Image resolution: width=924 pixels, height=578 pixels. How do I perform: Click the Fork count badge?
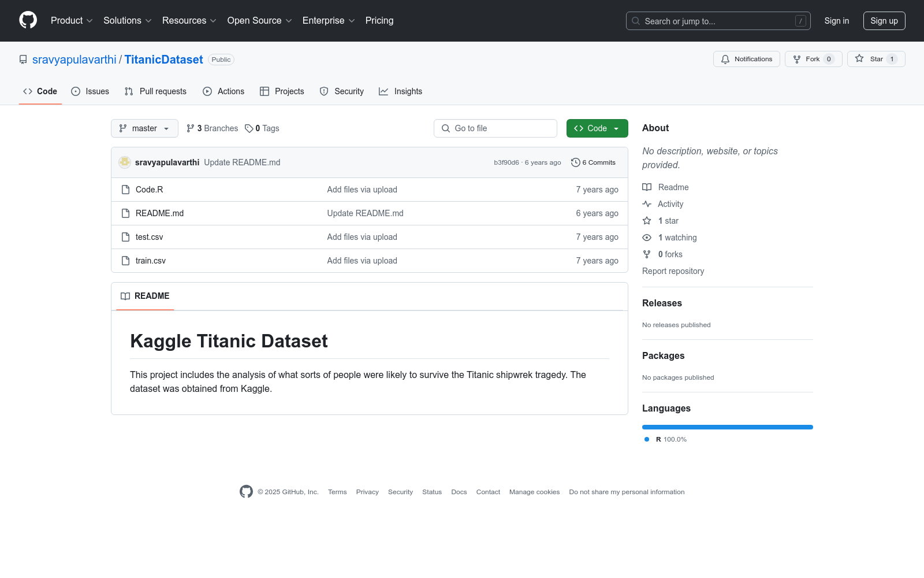(x=829, y=59)
